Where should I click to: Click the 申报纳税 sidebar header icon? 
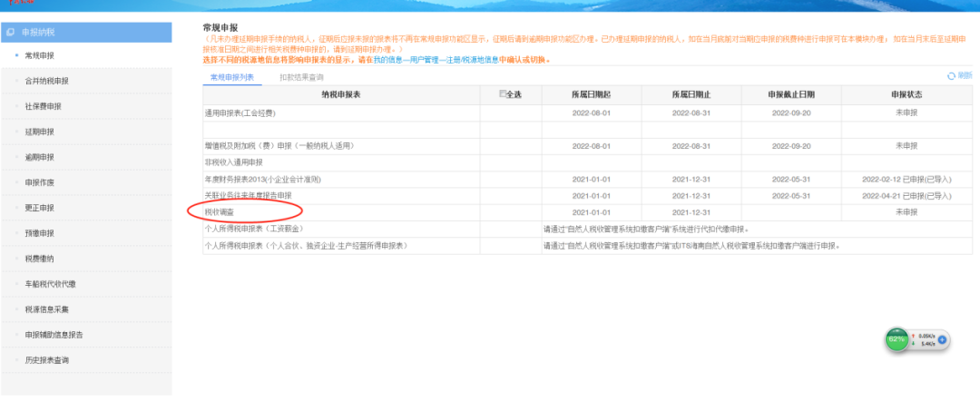(9, 32)
